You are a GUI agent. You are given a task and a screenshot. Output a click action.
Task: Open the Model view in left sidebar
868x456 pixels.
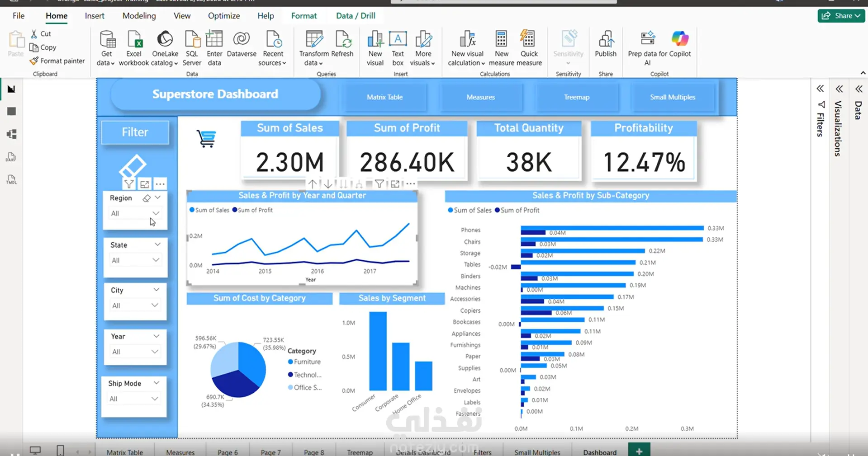[x=11, y=134]
